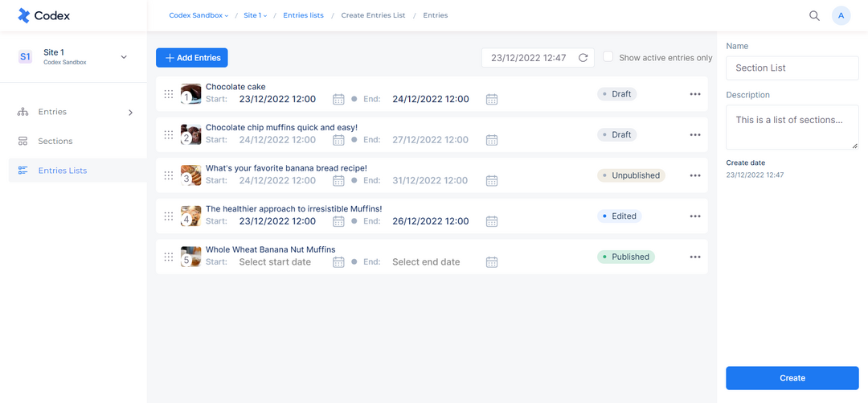Open end calendar for Whole Wheat Banana entry

click(492, 262)
